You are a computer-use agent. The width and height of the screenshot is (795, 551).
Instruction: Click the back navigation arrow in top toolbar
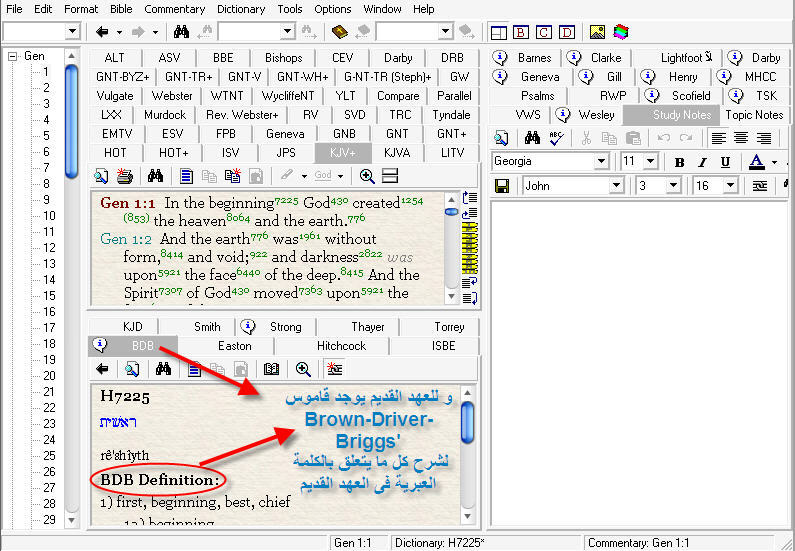102,32
